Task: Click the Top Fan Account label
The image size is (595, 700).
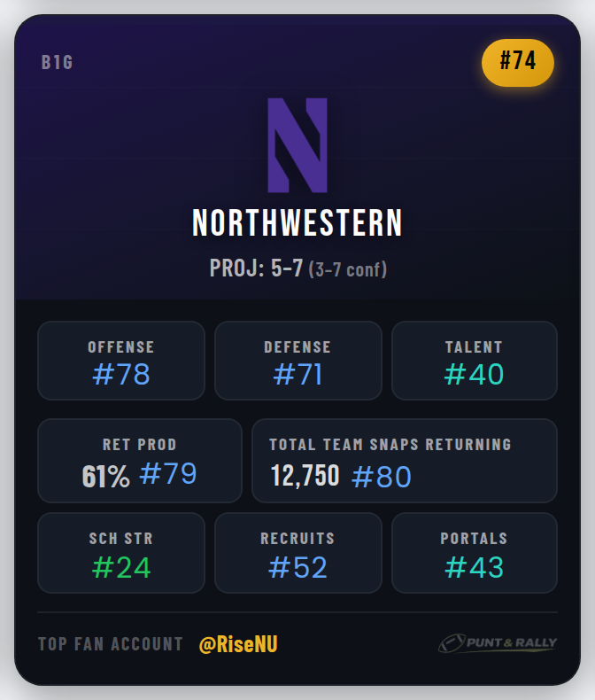Action: (111, 644)
